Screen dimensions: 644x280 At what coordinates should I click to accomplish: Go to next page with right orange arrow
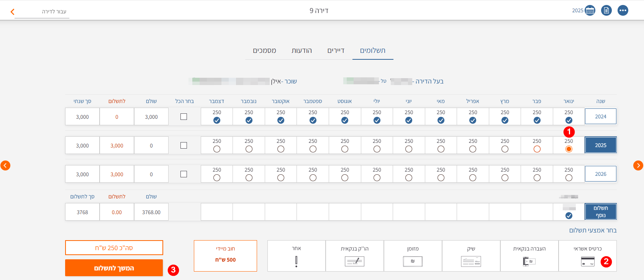point(638,165)
